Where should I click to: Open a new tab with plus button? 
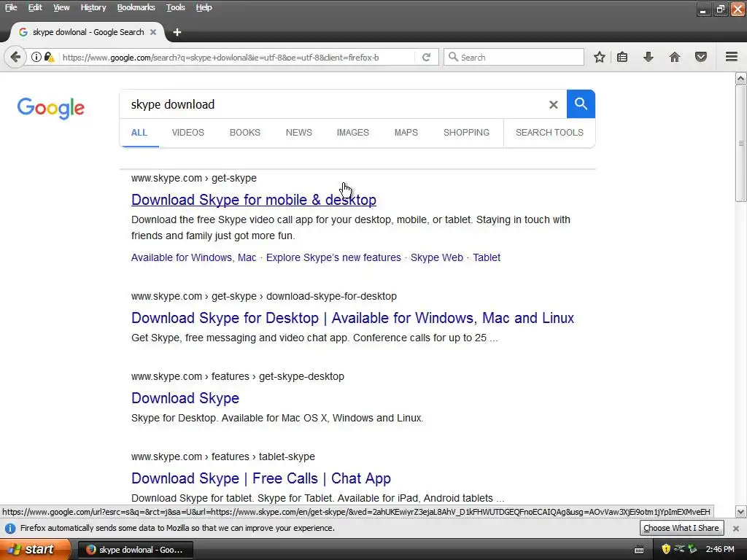click(177, 32)
